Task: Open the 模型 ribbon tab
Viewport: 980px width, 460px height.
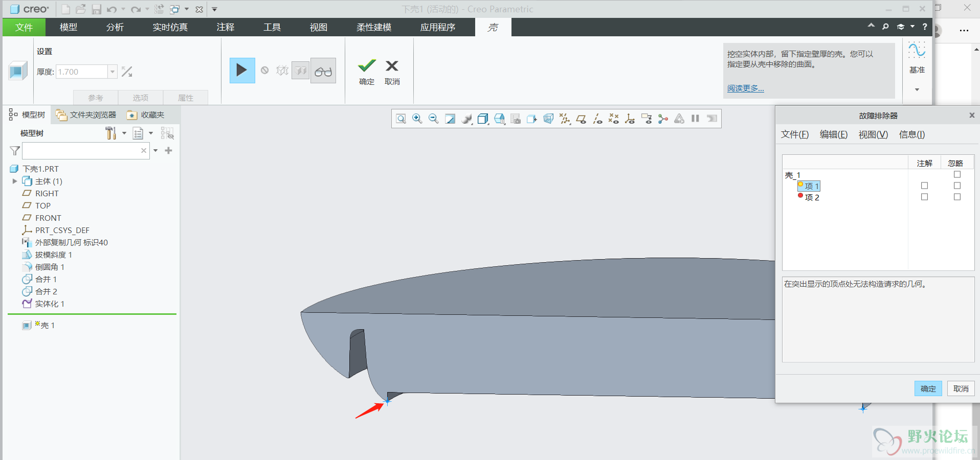Action: pos(69,27)
